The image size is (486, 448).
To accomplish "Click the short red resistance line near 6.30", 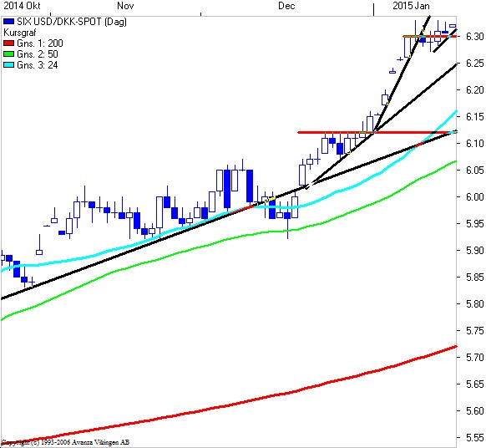I will tap(429, 36).
